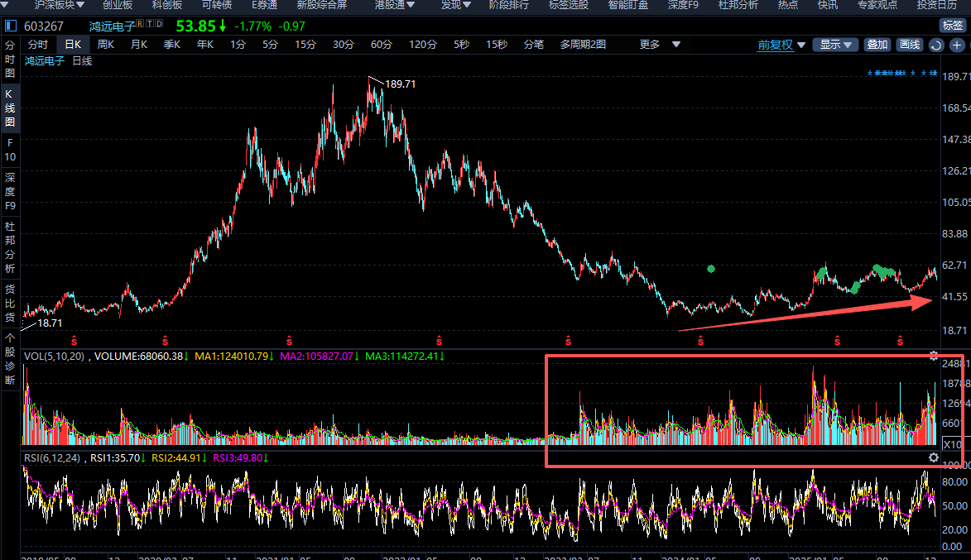Image resolution: width=971 pixels, height=560 pixels.
Task: Click the T badge next to 鸿远电子
Action: 150,23
